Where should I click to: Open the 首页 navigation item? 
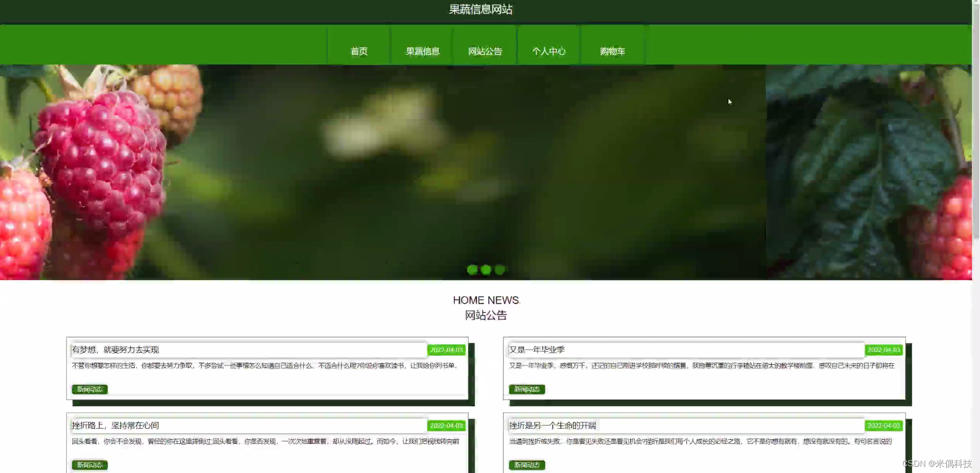[x=359, y=51]
